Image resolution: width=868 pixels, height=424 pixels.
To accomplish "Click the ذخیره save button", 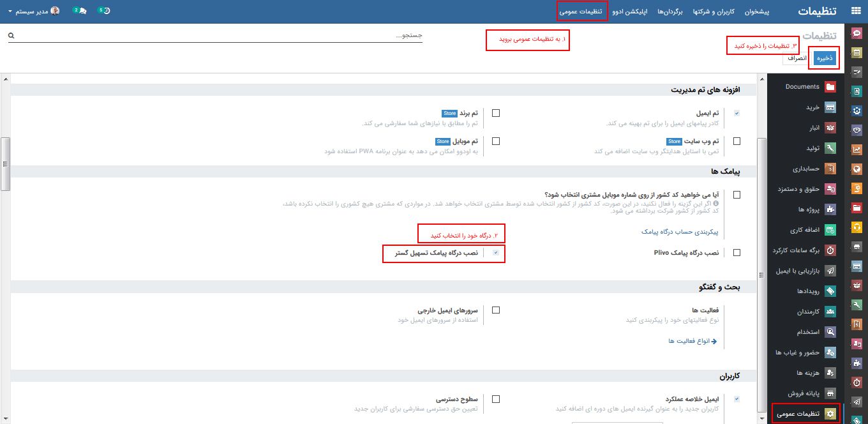I will click(826, 57).
